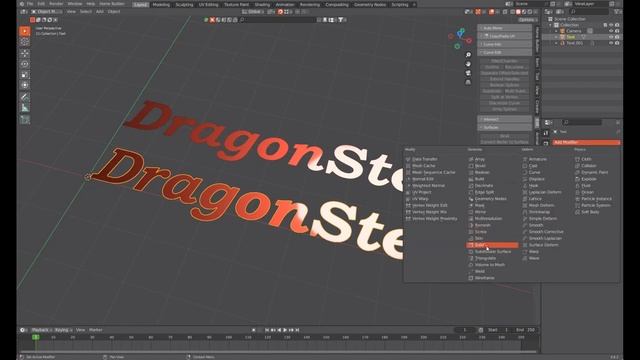The height and width of the screenshot is (360, 640).
Task: Choose Subdivision Surface from modifier list
Action: [x=493, y=252]
